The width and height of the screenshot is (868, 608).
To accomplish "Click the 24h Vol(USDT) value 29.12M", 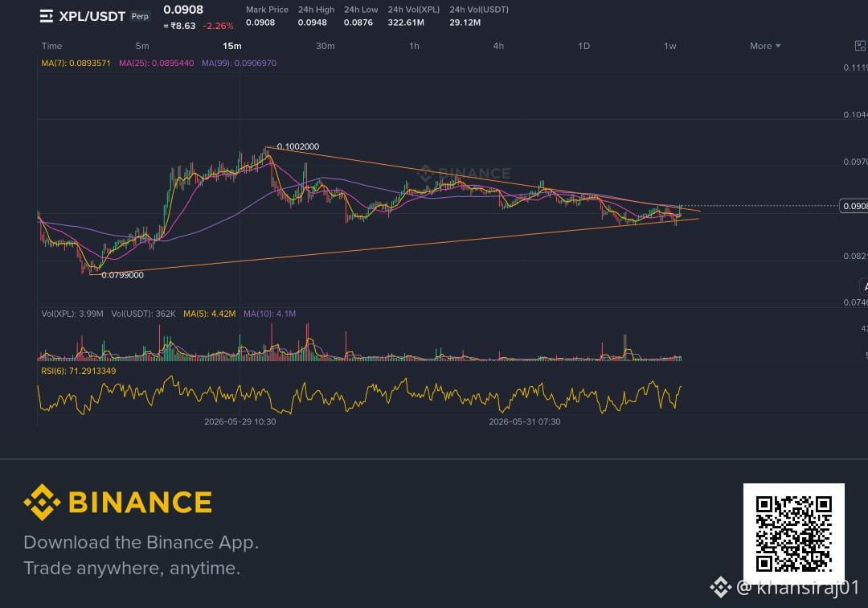I will pyautogui.click(x=465, y=23).
